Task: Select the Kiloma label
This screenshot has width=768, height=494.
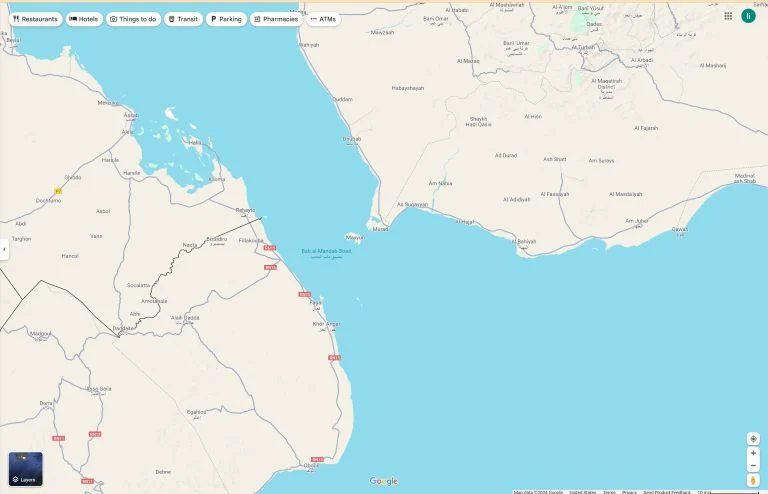Action: [x=217, y=179]
